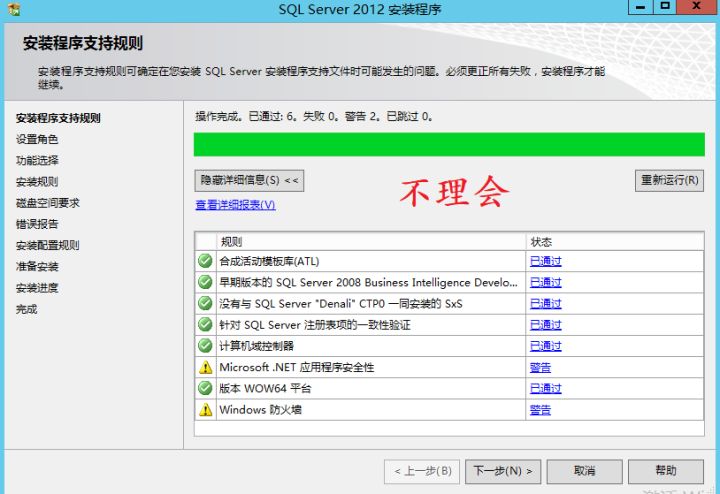Click green check icon for 版本 WOW64 平台

[205, 388]
